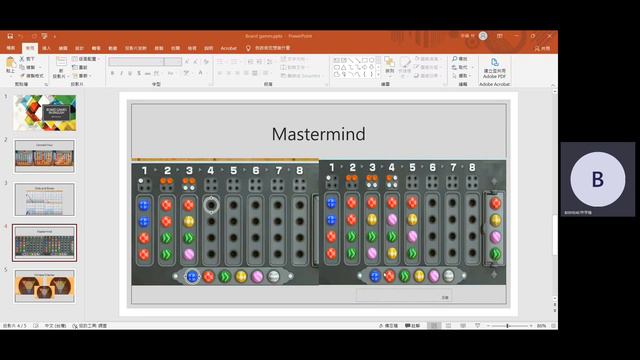
Task: Click the Copy icon in clipboard group
Action: [x=22, y=67]
